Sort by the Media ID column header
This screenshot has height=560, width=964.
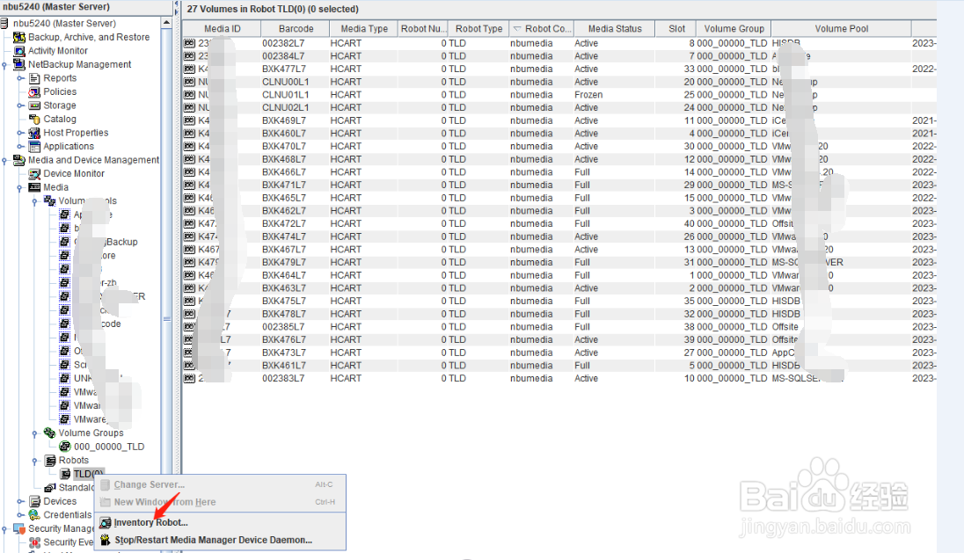click(222, 29)
